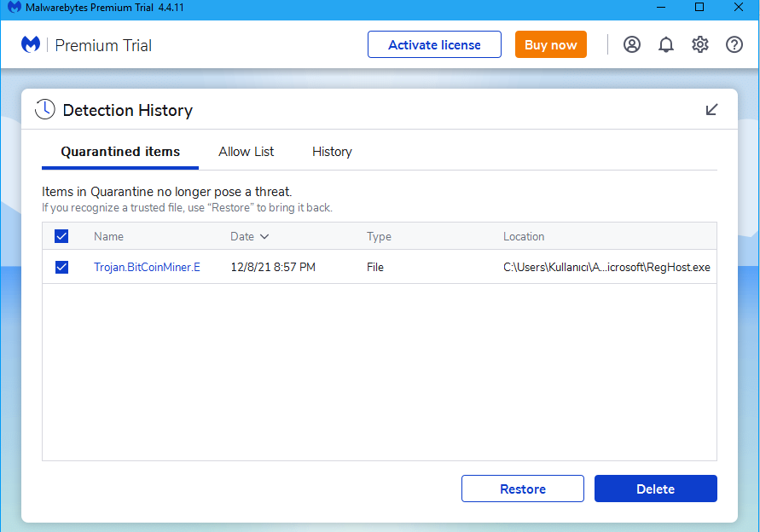Image resolution: width=760 pixels, height=532 pixels.
Task: Click the Location column header
Action: (524, 236)
